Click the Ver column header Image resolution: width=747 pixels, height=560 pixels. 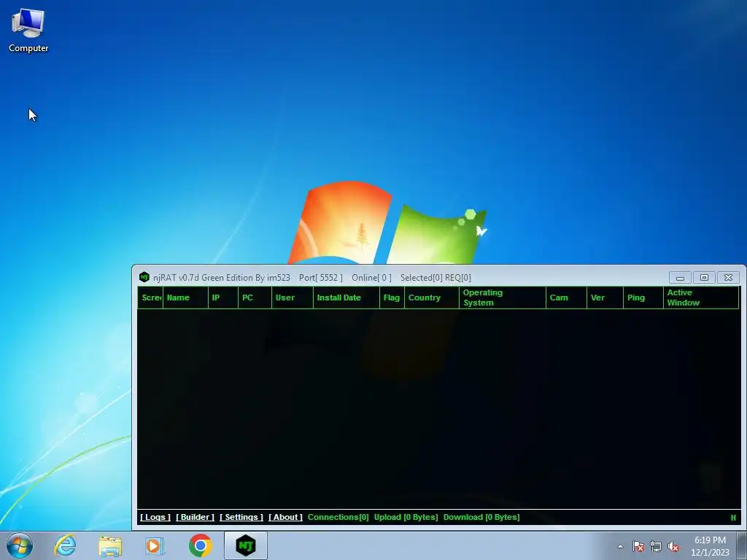605,297
